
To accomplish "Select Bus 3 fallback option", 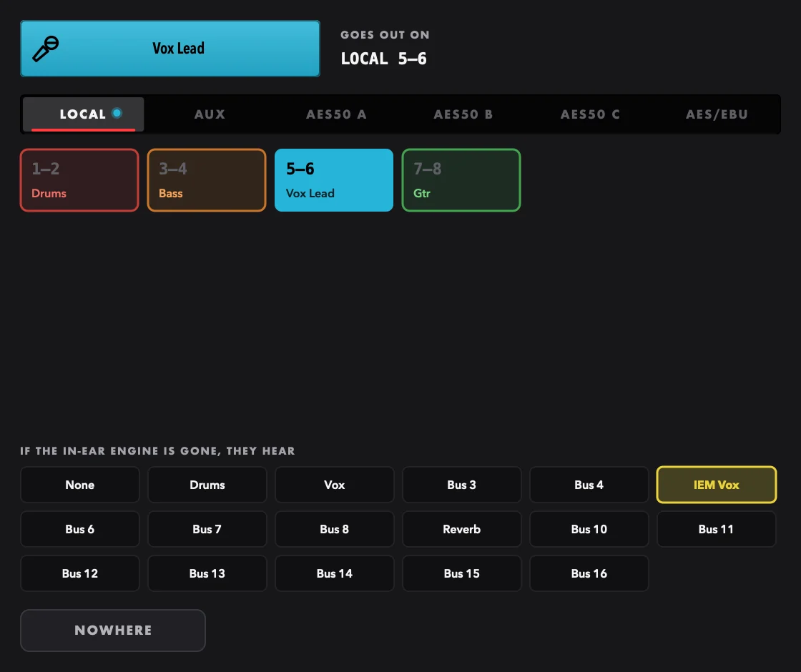I will pyautogui.click(x=462, y=485).
